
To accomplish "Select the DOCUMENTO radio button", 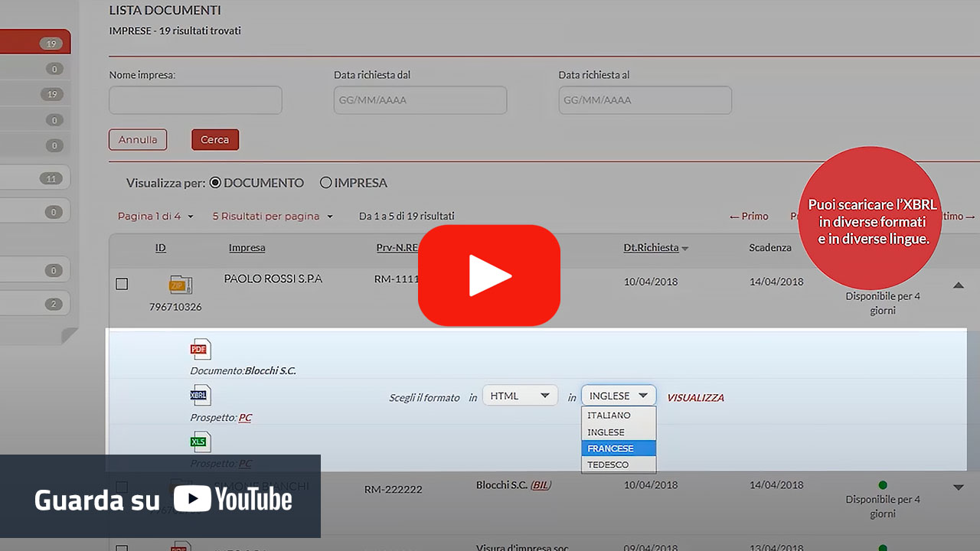I will point(215,183).
